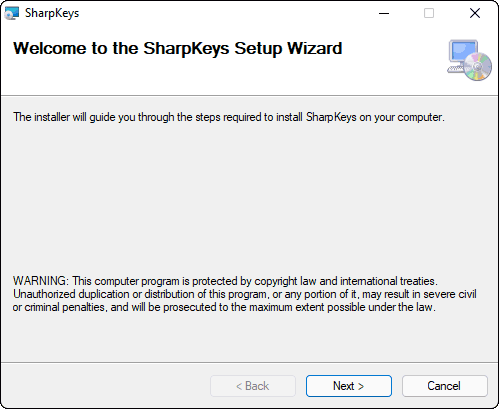The height and width of the screenshot is (409, 499).
Task: Click the white banner area beneath the heading
Action: (x=200, y=77)
